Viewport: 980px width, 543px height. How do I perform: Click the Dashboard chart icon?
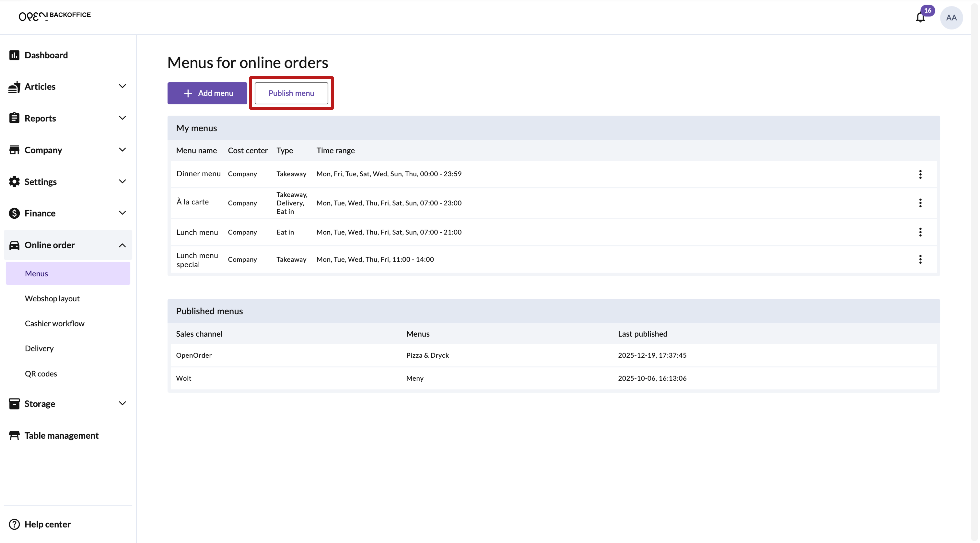(x=14, y=55)
